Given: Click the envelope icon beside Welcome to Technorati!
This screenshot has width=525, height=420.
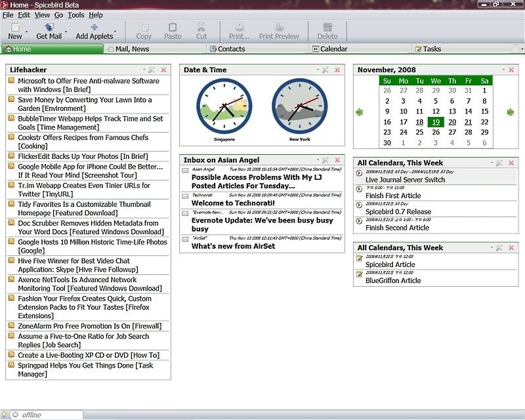Looking at the screenshot, I should coord(185,196).
